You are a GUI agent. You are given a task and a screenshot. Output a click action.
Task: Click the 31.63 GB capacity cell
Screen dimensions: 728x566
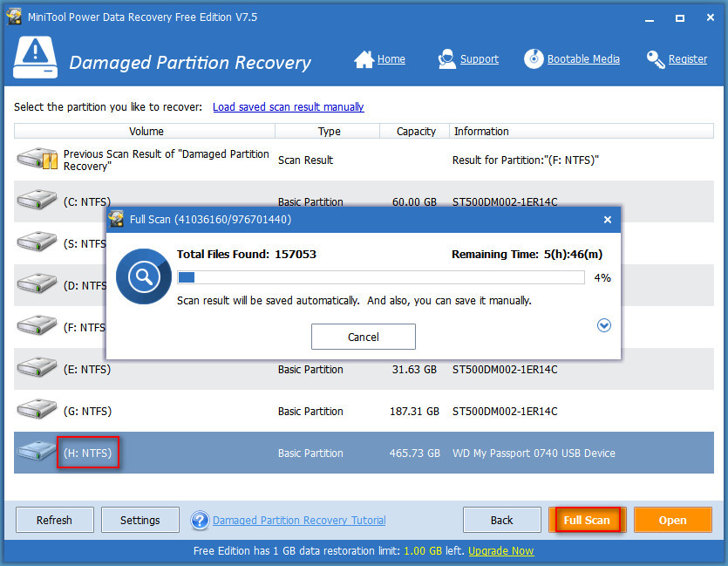click(415, 369)
